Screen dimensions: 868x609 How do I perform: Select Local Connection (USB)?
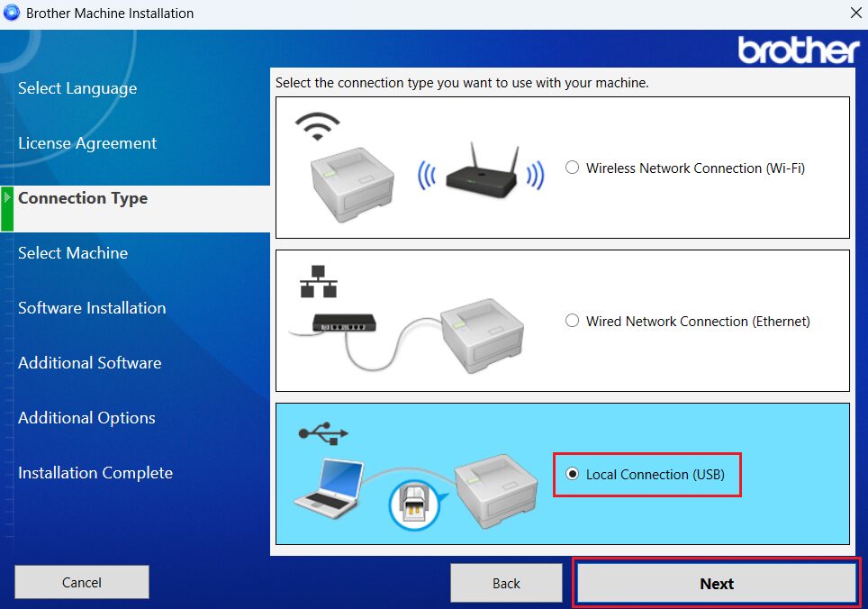[571, 475]
